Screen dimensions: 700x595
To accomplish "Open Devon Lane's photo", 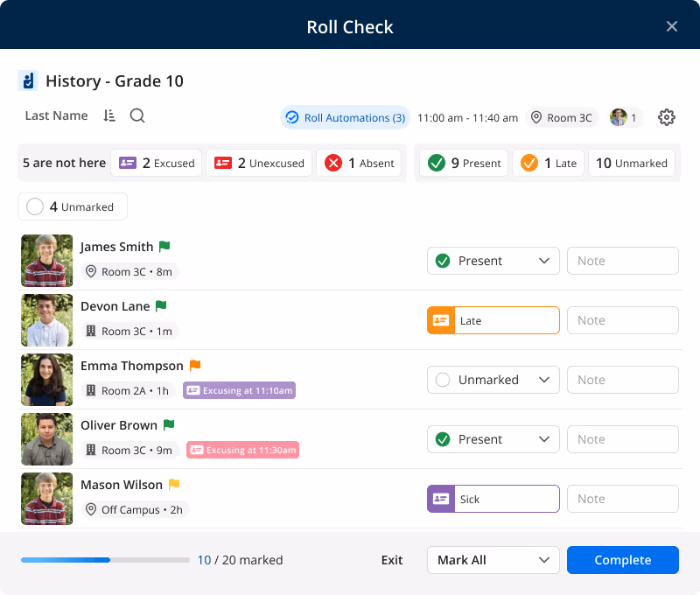I will pos(47,320).
